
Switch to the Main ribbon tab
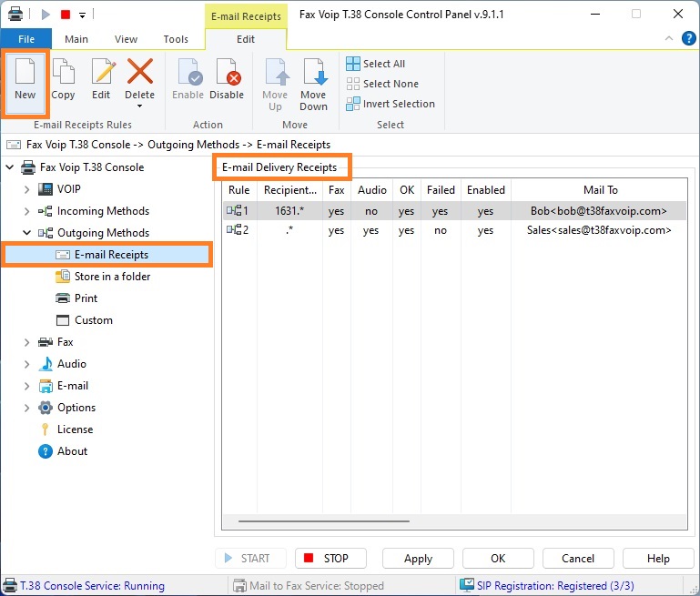click(76, 39)
